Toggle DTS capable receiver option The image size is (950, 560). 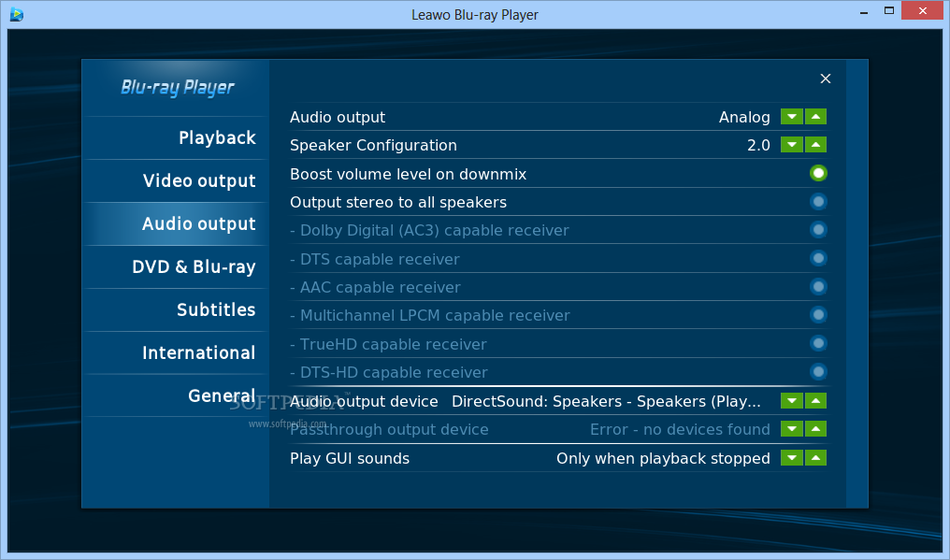click(818, 258)
